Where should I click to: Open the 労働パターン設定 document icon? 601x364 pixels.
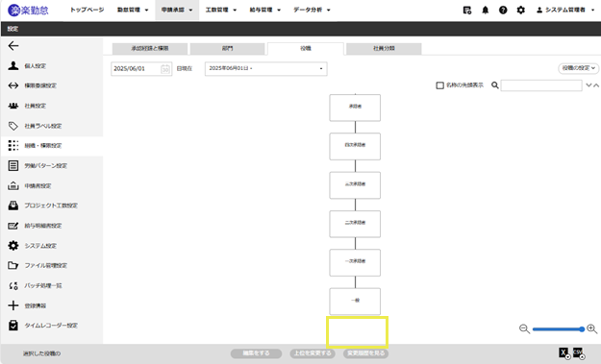pos(13,166)
